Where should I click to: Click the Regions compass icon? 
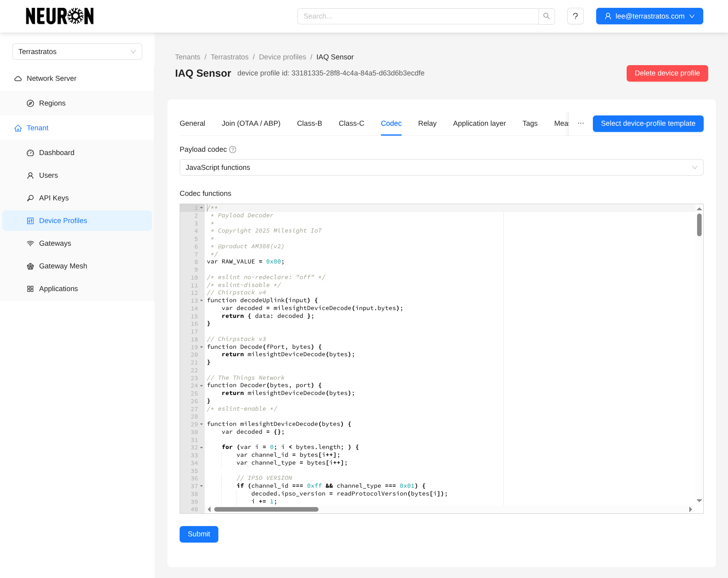pyautogui.click(x=30, y=103)
